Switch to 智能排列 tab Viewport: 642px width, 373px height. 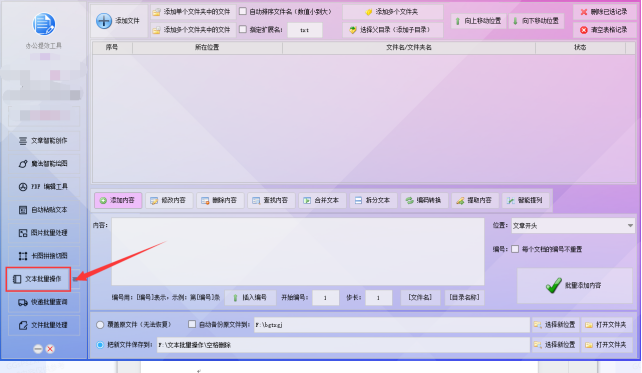pos(526,200)
